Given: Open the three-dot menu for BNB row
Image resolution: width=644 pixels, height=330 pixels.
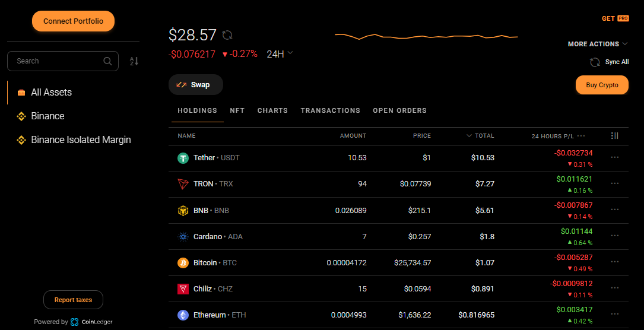Looking at the screenshot, I should click(615, 210).
